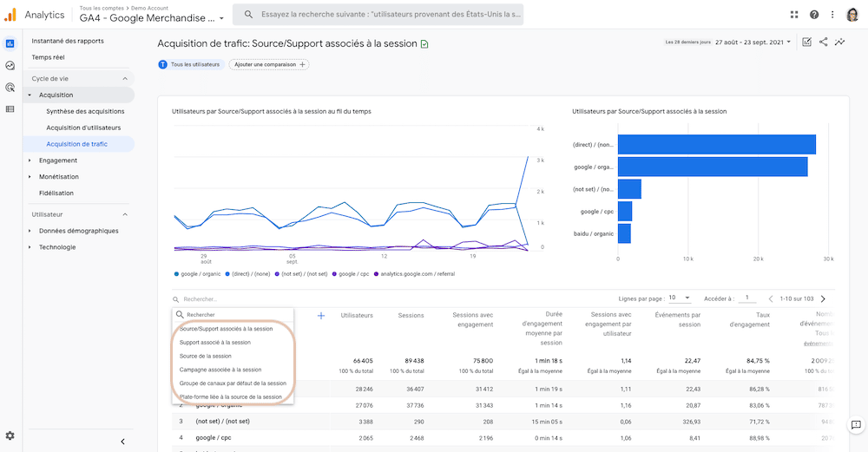This screenshot has height=452, width=868.
Task: Sort by the Utilisateurs column header
Action: click(x=357, y=315)
